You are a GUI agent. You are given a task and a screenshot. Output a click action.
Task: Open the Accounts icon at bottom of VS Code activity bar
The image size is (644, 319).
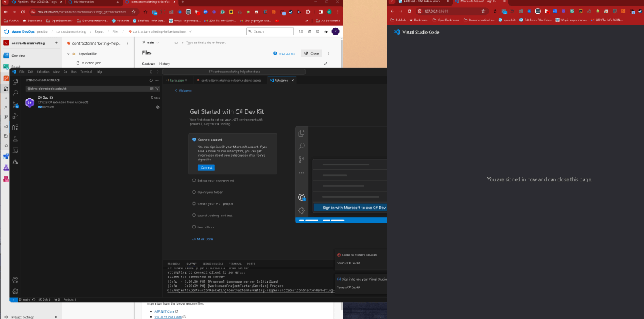pyautogui.click(x=15, y=280)
